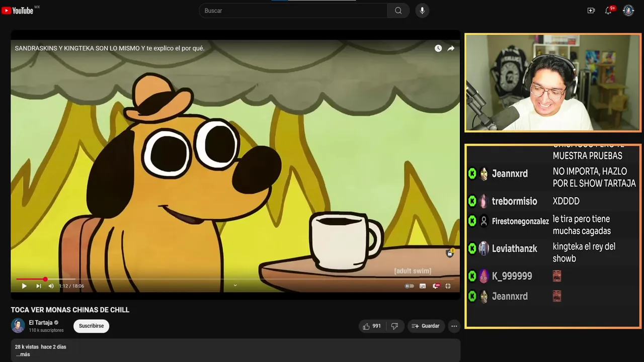Click the Suscribirse button

click(91, 326)
